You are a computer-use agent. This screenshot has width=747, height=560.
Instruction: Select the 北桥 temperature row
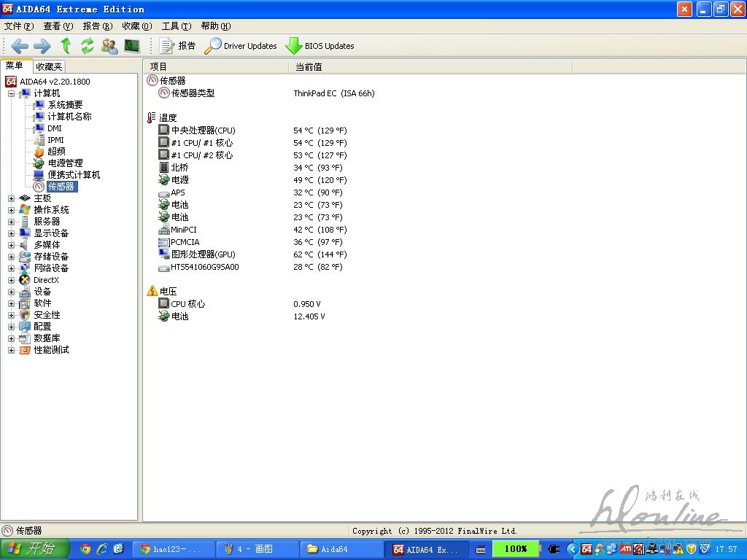(179, 168)
